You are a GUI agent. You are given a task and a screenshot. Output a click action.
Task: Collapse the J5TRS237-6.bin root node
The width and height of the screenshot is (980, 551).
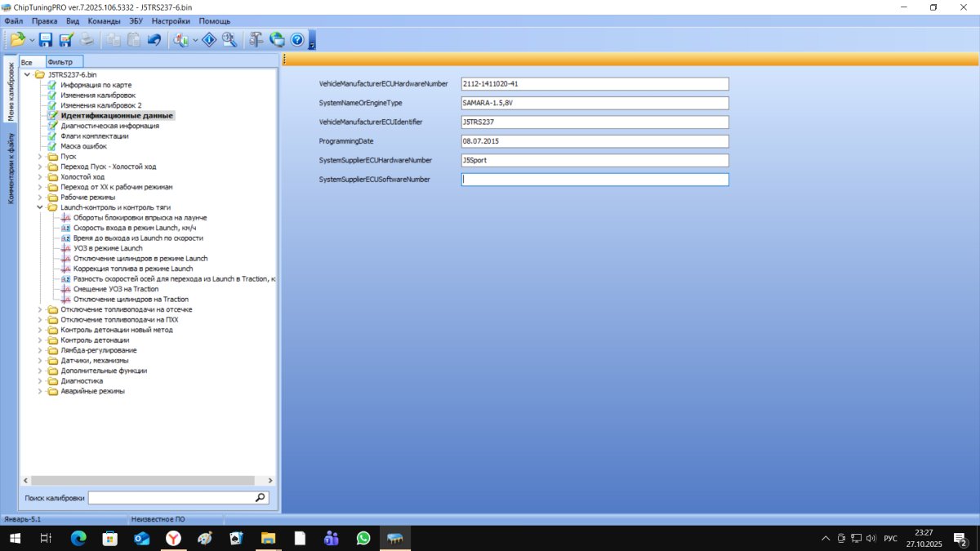[x=28, y=75]
